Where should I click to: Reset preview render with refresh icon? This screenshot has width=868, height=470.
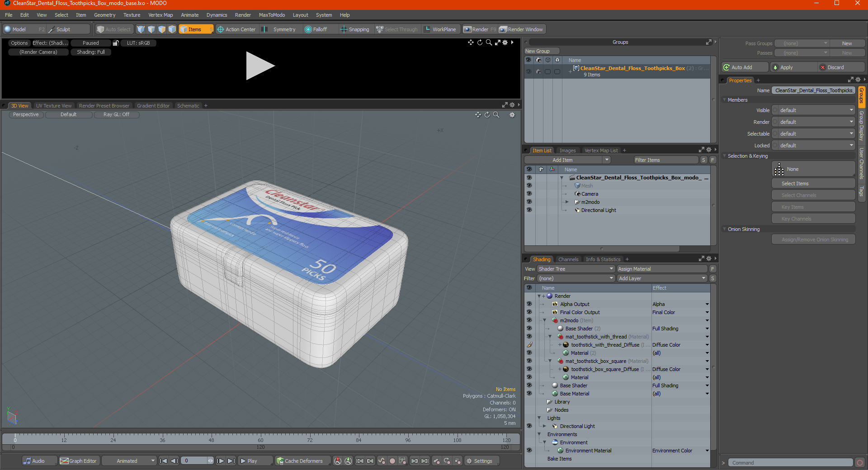tap(480, 42)
